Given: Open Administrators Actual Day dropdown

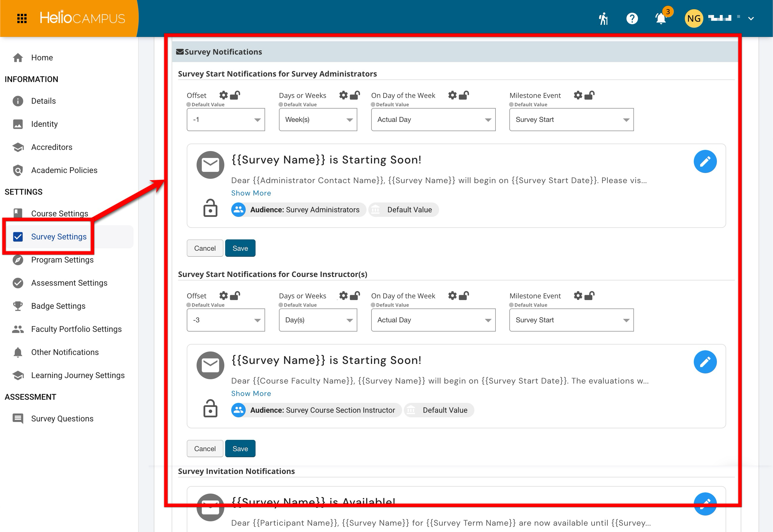Looking at the screenshot, I should coord(433,120).
